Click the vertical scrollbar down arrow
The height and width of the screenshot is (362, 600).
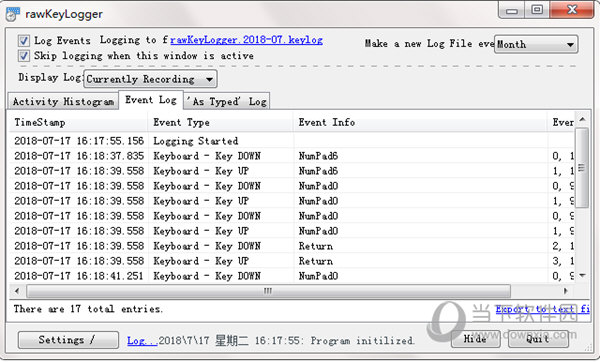coord(582,275)
